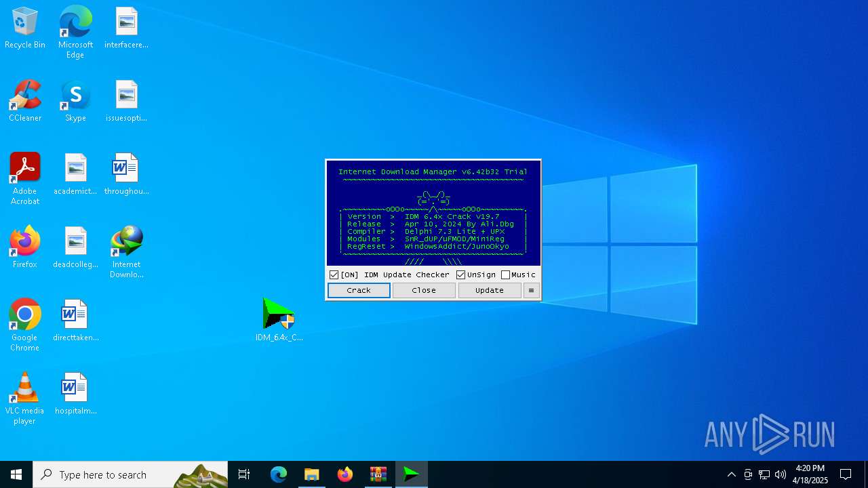Select the Microsoft Edge desktop shortcut
The height and width of the screenshot is (488, 868).
(x=75, y=33)
